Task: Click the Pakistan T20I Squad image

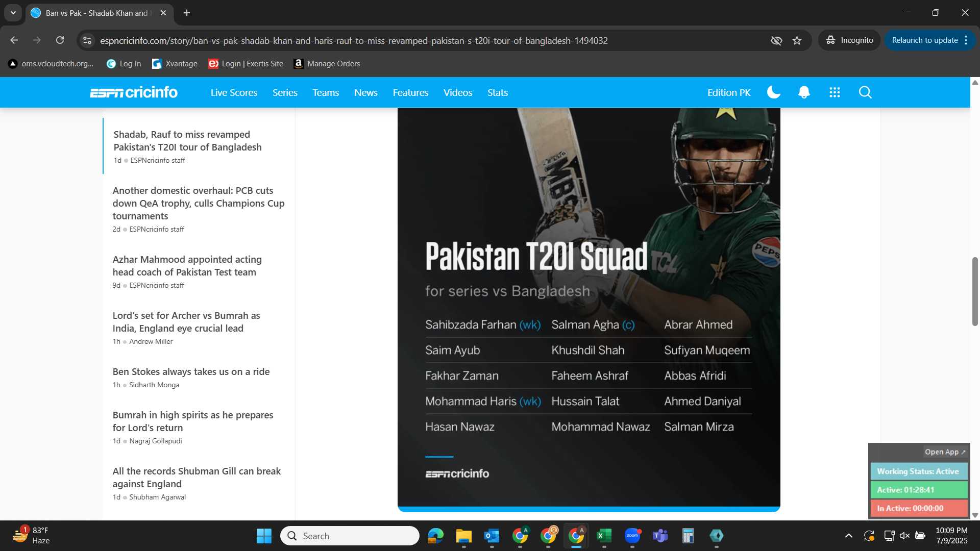Action: (x=589, y=309)
